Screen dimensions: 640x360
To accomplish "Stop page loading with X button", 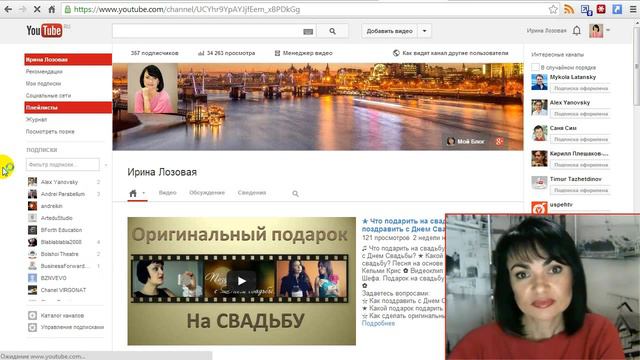I will [x=37, y=9].
